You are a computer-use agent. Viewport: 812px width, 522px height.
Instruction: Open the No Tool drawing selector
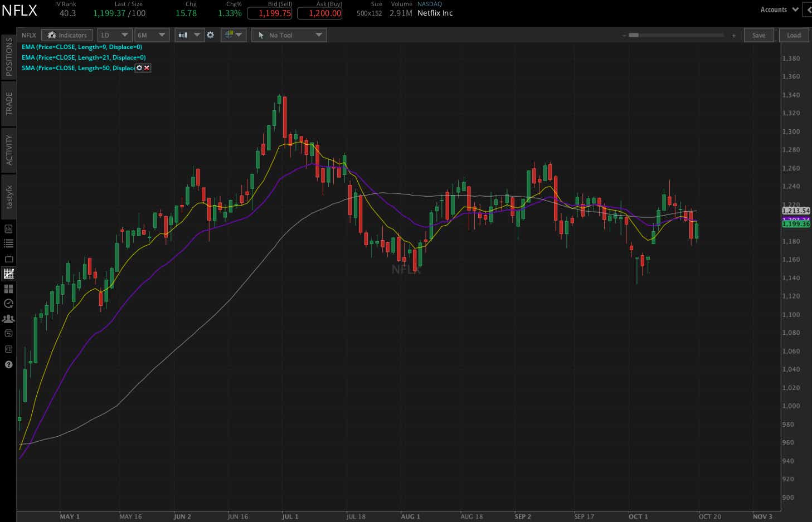tap(289, 35)
